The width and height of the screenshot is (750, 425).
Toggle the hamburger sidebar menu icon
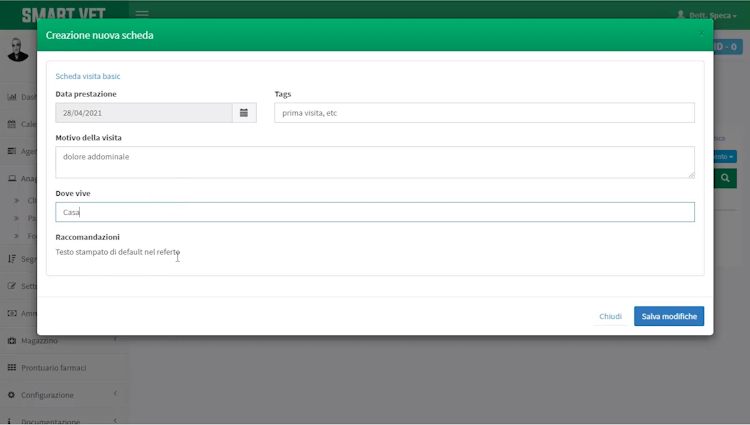142,13
